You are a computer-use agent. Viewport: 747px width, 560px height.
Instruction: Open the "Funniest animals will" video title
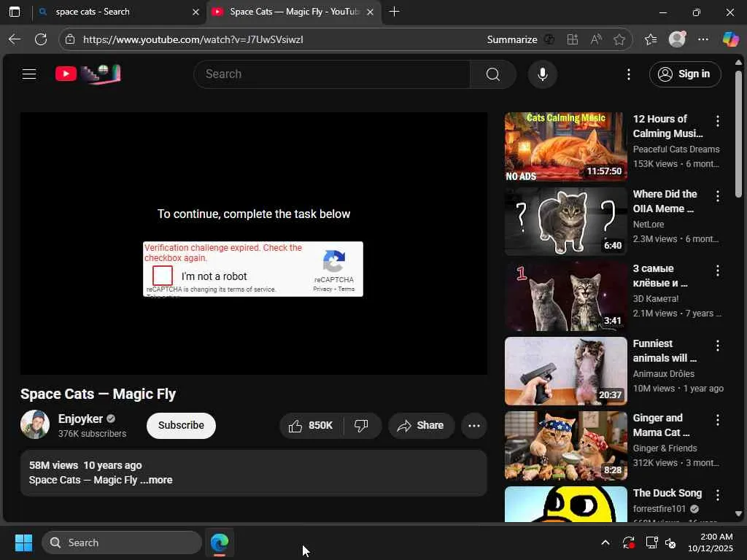(665, 351)
